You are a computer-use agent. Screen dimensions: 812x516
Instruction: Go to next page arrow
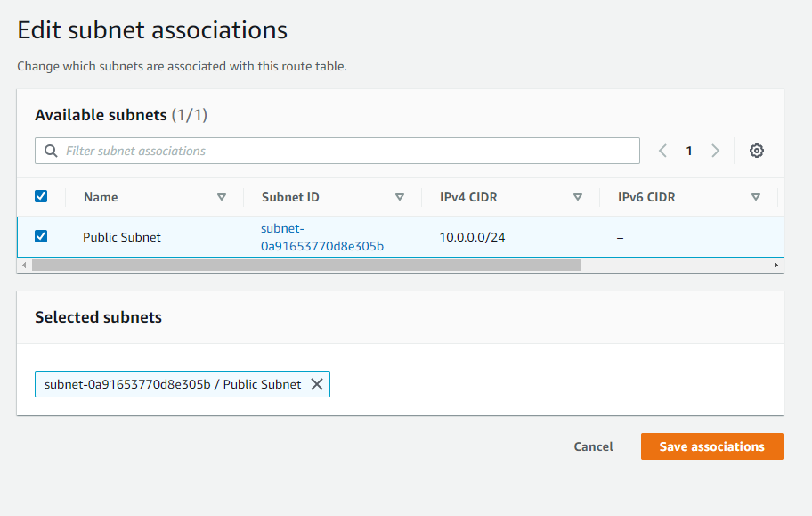tap(715, 151)
